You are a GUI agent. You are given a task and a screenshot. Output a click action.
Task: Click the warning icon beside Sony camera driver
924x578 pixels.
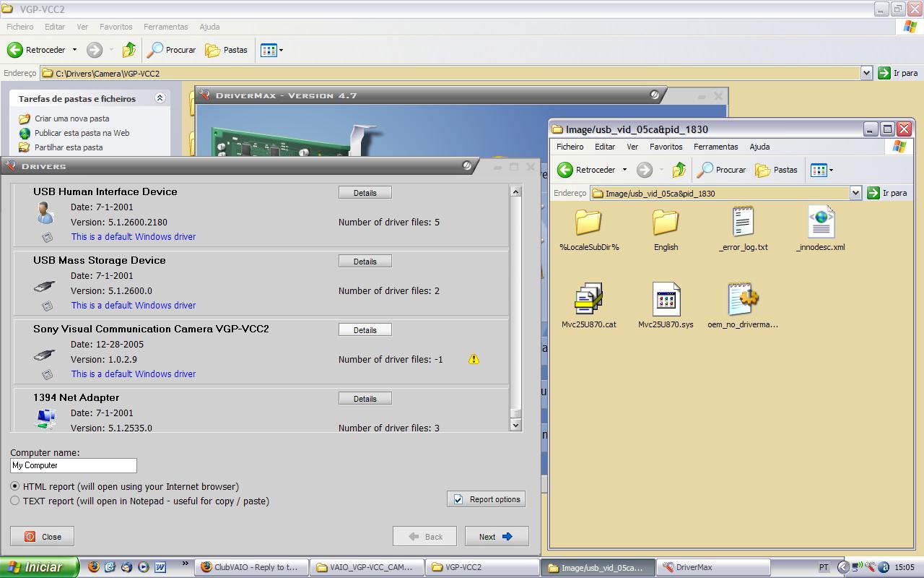(x=474, y=359)
